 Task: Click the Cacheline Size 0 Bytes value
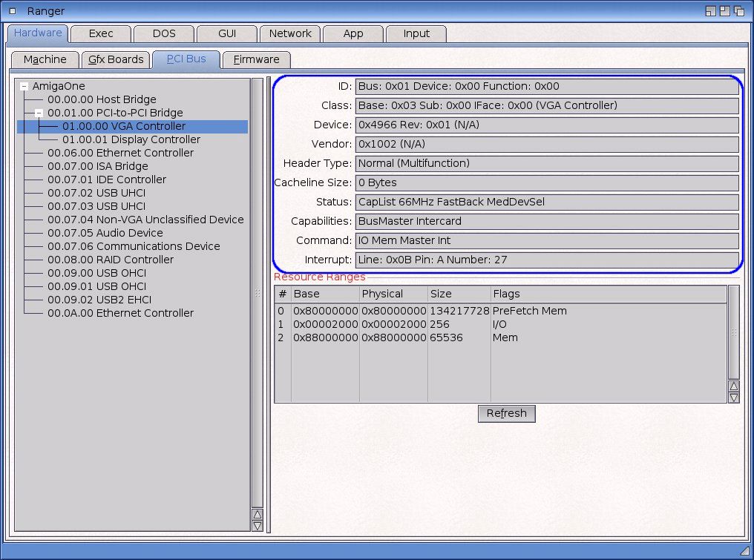[547, 182]
